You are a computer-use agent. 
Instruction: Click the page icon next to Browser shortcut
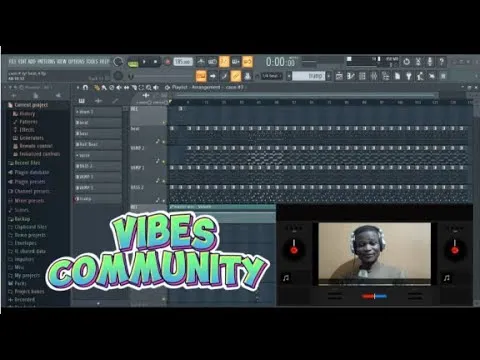pos(397,76)
